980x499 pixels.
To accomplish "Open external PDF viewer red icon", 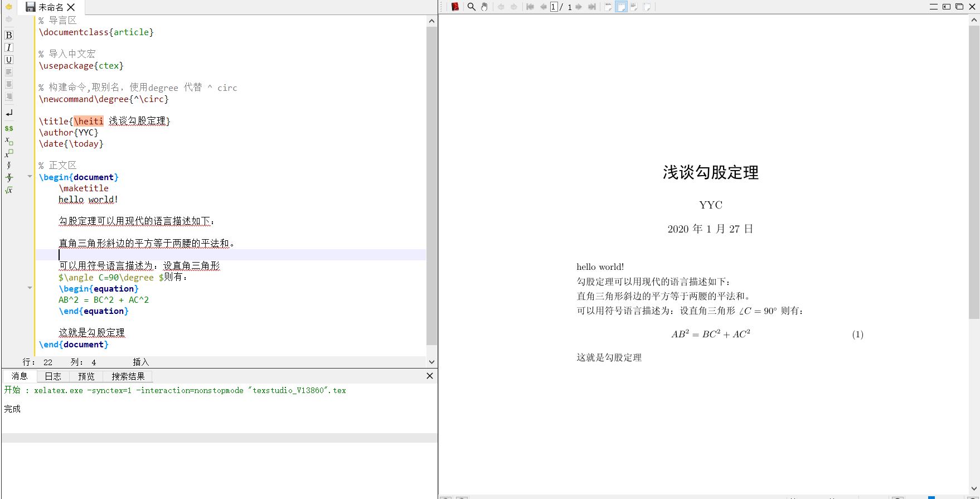I will tap(455, 7).
